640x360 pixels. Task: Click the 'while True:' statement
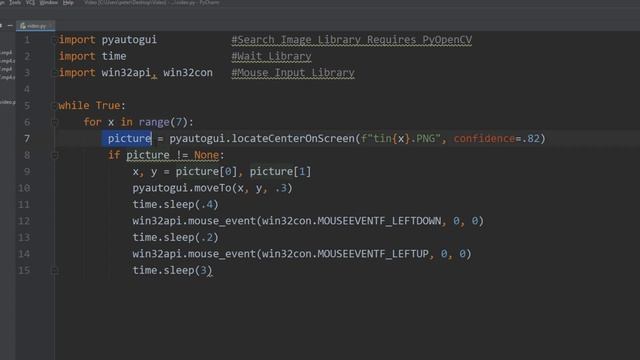pyautogui.click(x=92, y=106)
